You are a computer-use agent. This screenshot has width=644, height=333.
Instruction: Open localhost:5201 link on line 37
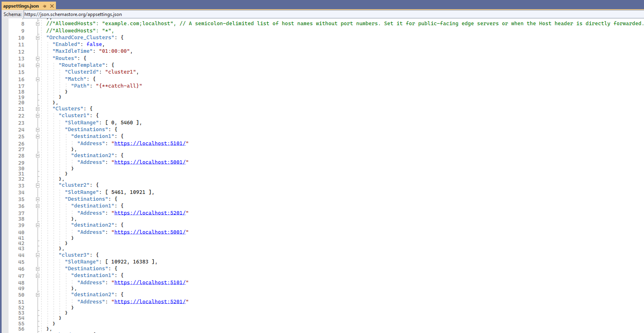pyautogui.click(x=150, y=213)
